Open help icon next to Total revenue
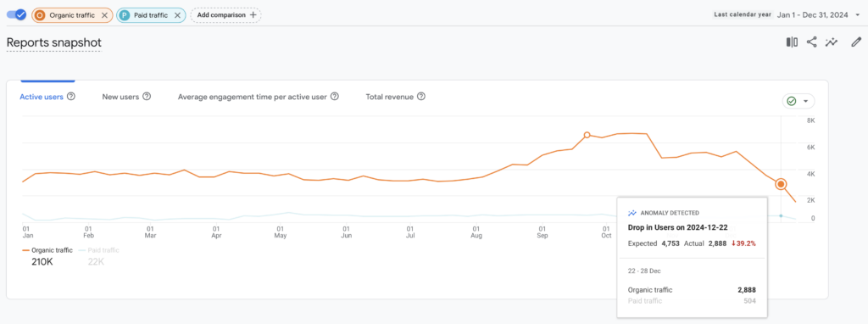Screen dimensions: 868x324 (x=421, y=97)
